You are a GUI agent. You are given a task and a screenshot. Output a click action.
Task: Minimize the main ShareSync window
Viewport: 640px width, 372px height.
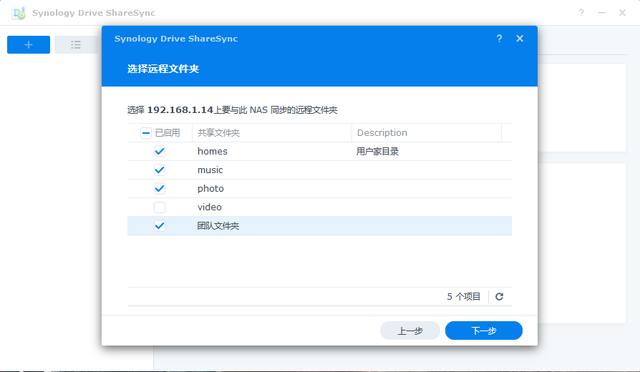602,13
